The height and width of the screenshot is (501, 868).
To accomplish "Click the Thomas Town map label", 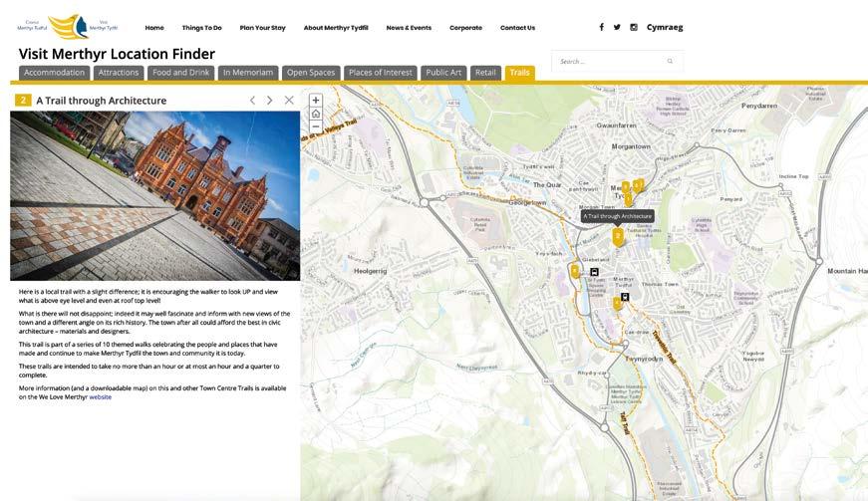I will [x=660, y=284].
